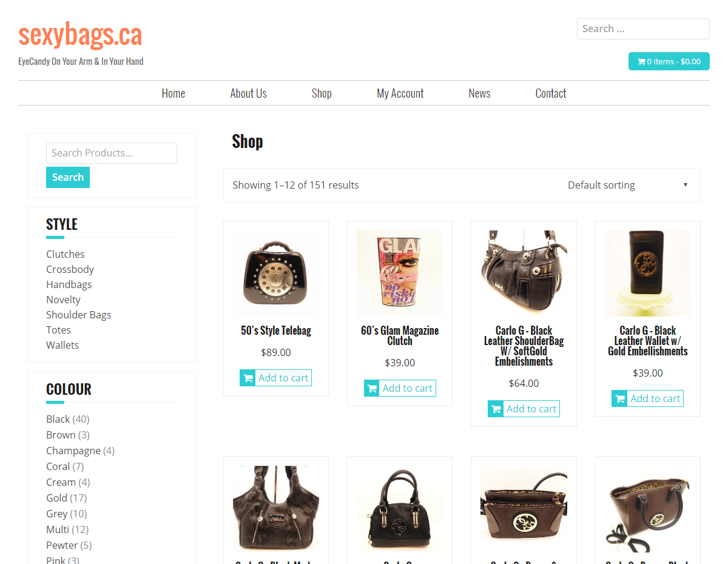Open the Default sorting dropdown
Image resolution: width=728 pixels, height=564 pixels.
628,185
